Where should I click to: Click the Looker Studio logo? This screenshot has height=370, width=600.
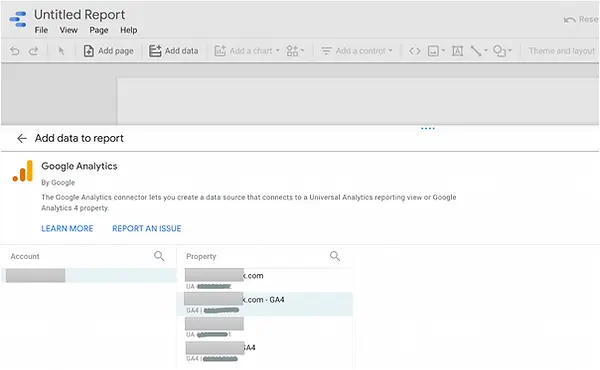tap(18, 19)
